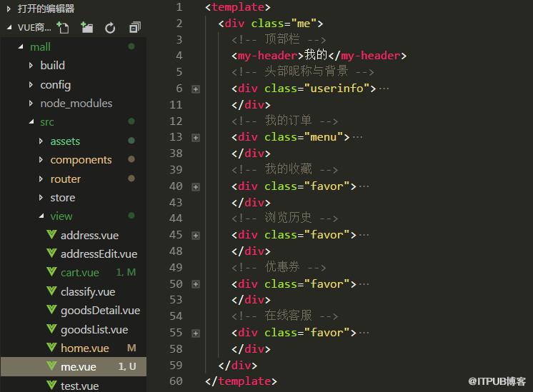Expand the router folder arrow
The image size is (533, 392).
(41, 179)
